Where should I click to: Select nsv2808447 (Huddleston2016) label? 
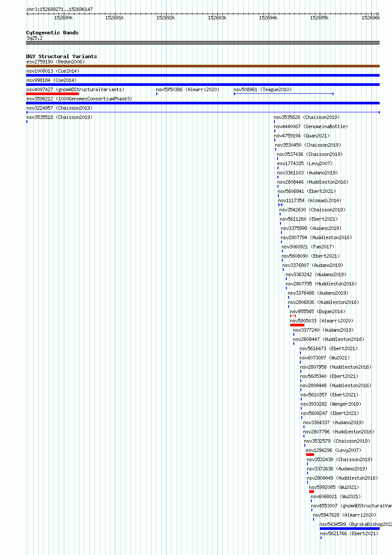(329, 339)
